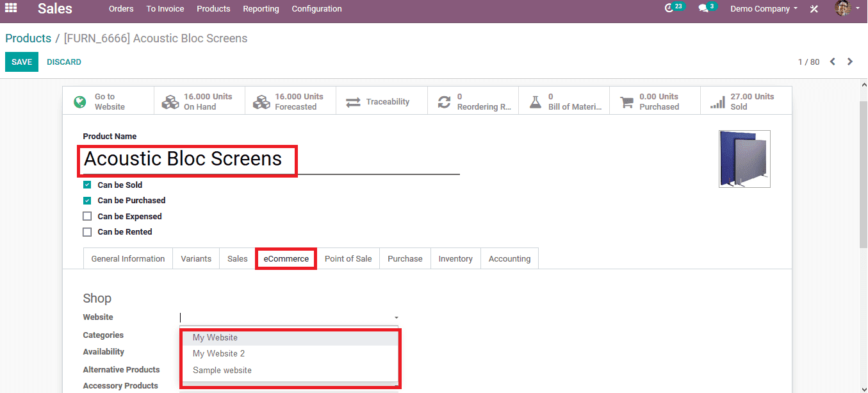This screenshot has height=393, width=868.
Task: Toggle Can be Sold checkbox
Action: (87, 185)
